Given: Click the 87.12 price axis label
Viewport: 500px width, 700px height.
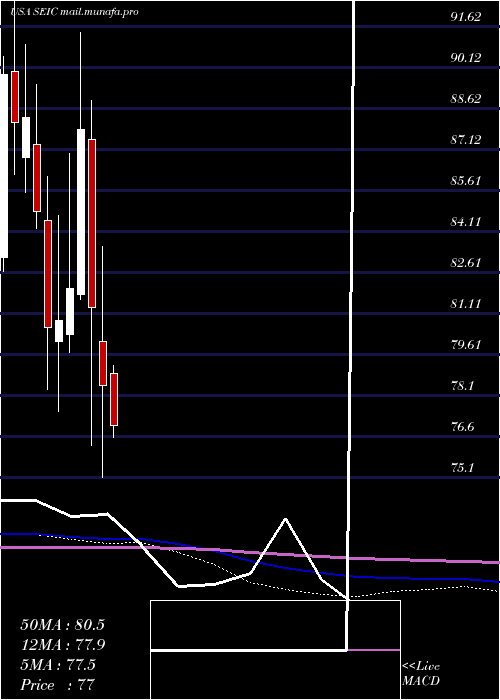Looking at the screenshot, I should tap(466, 140).
